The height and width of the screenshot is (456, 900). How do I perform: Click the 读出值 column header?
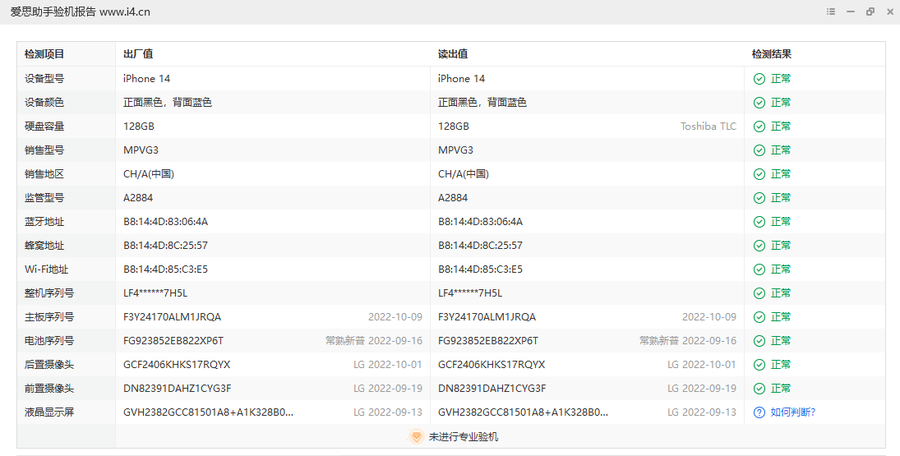point(453,54)
